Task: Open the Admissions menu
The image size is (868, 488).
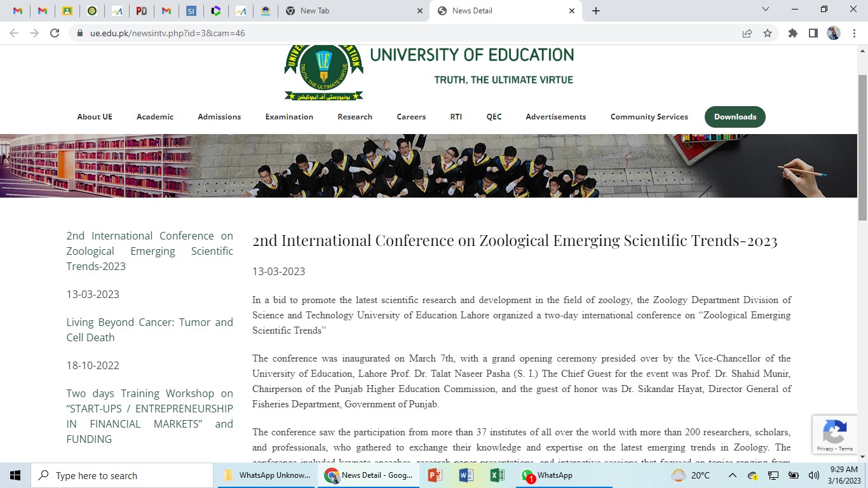Action: tap(219, 117)
